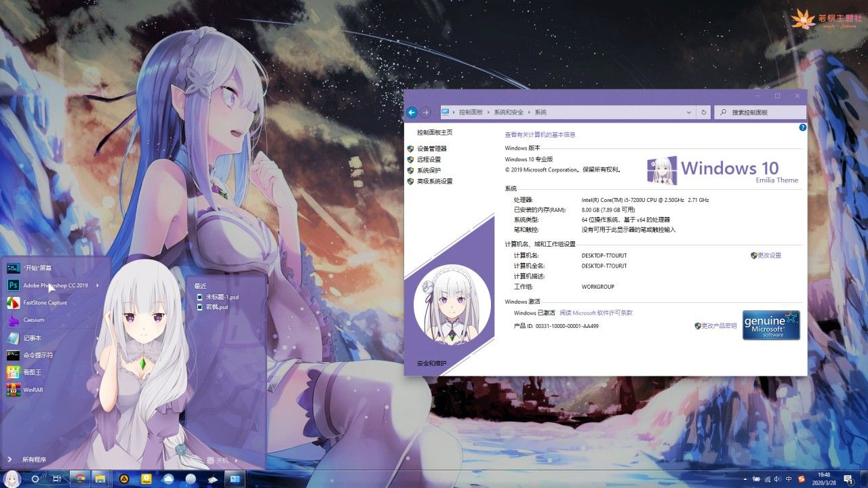The width and height of the screenshot is (868, 488).
Task: Click the back arrow in System window
Action: tap(411, 113)
